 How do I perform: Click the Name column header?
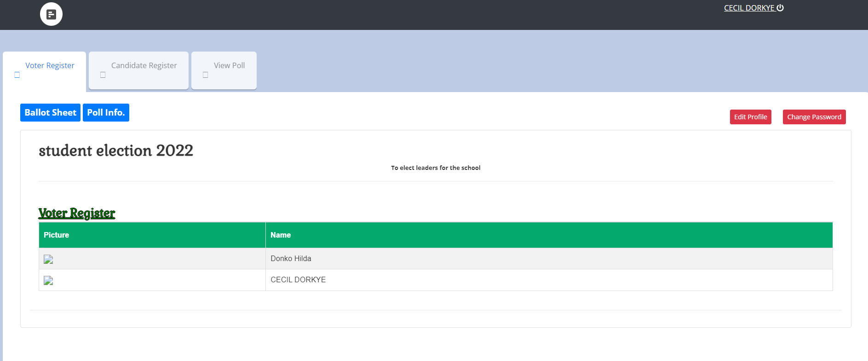[281, 235]
